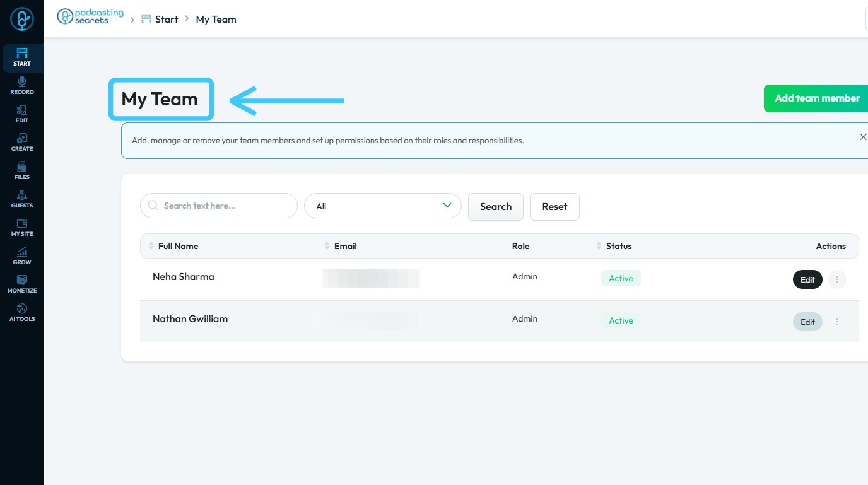868x485 pixels.
Task: Click the Admin role for Neha Sharma
Action: coord(525,276)
